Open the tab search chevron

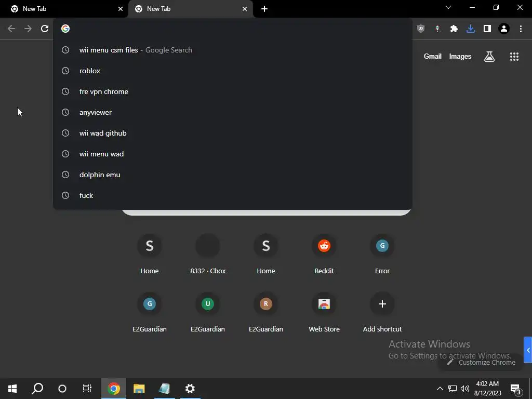(x=448, y=7)
